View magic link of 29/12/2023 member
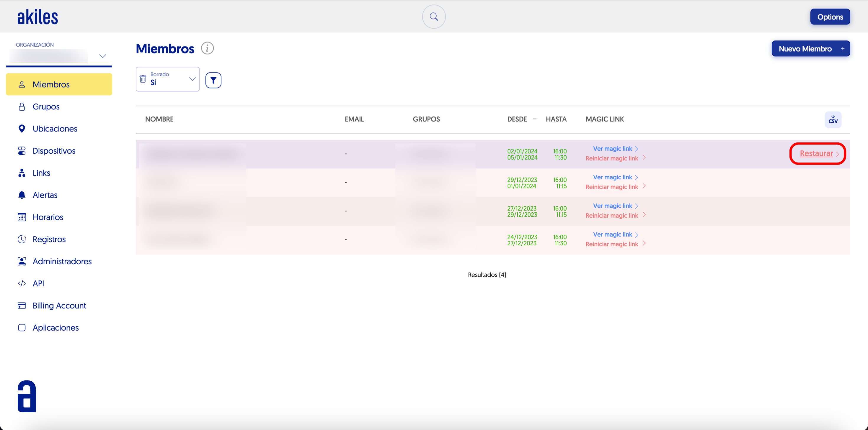The image size is (868, 430). pos(612,177)
